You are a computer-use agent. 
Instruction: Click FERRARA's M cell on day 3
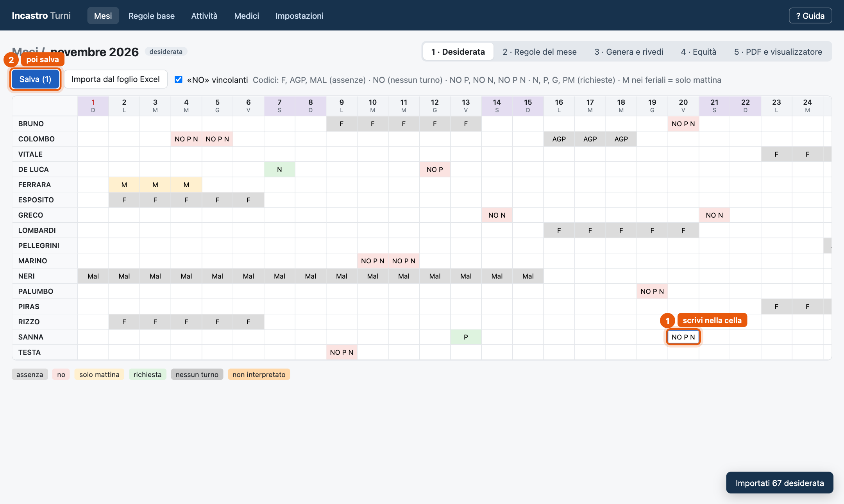pos(155,184)
